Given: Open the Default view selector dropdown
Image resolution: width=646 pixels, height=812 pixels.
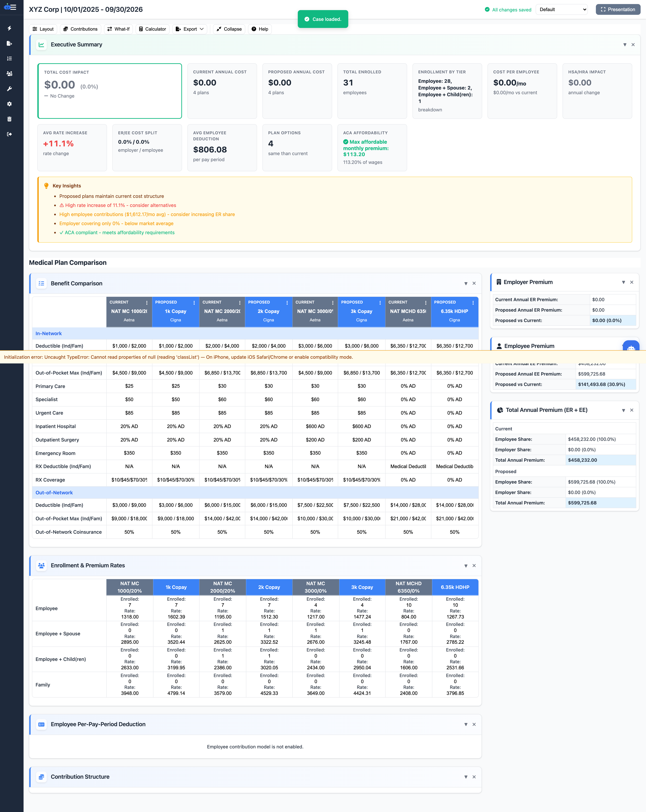Looking at the screenshot, I should (x=562, y=9).
